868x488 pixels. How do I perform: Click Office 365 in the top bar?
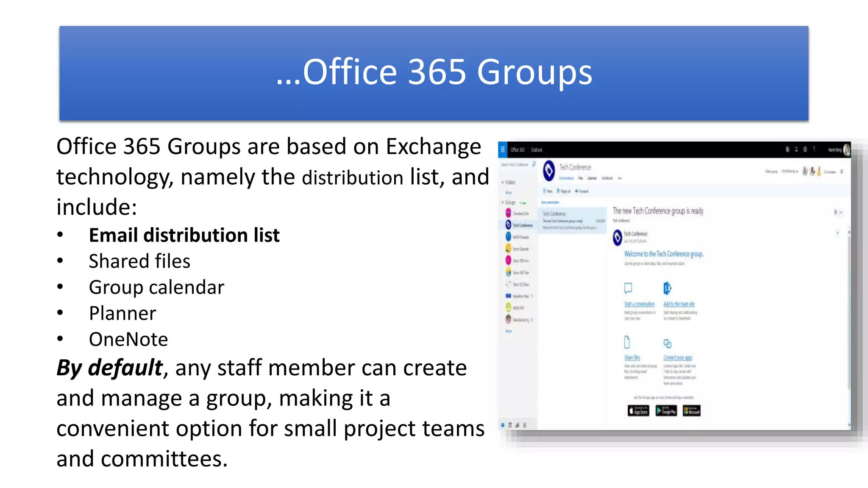point(517,150)
